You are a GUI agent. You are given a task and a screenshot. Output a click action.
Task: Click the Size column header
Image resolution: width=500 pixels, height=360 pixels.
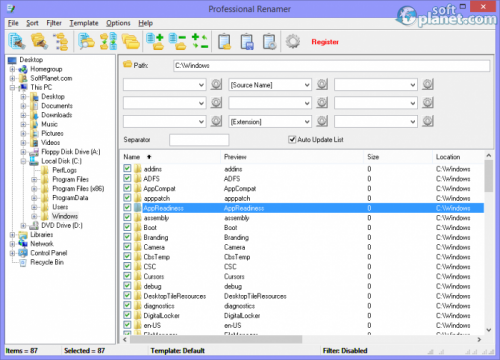[398, 157]
